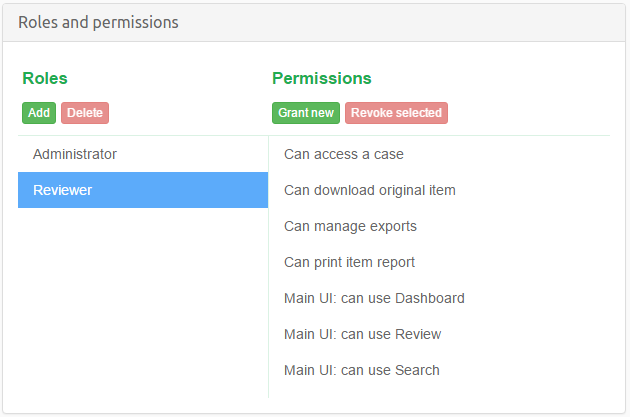Select the 'Can access a case' permission
The image size is (630, 417).
pyautogui.click(x=344, y=154)
